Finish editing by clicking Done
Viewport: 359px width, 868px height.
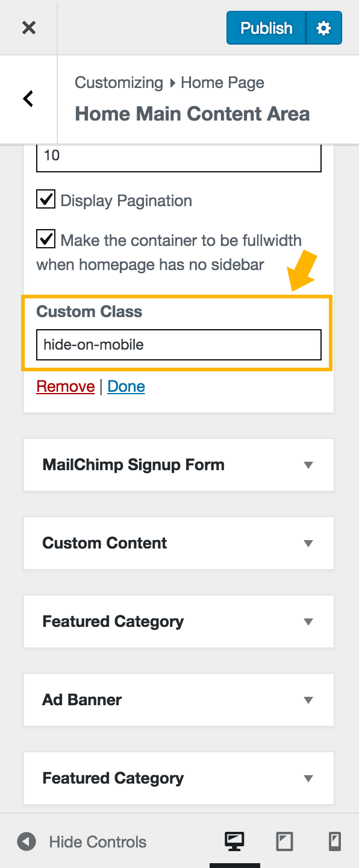[126, 386]
